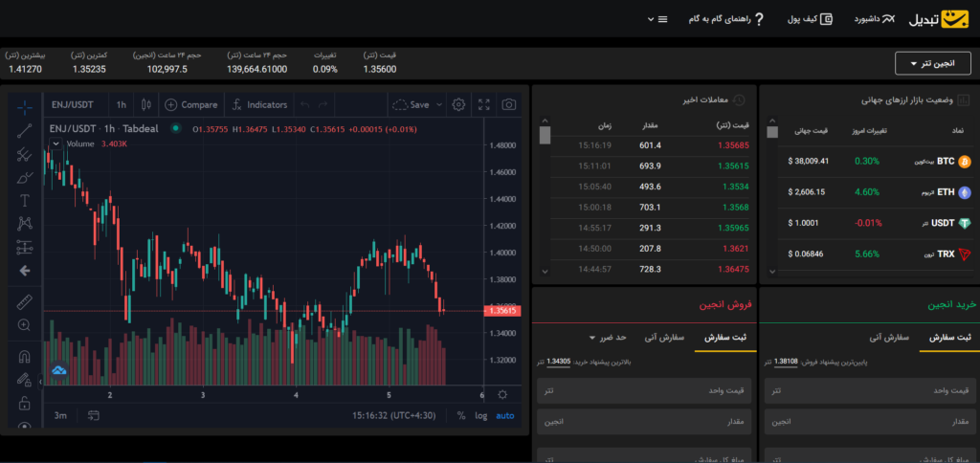Toggle auto scale on chart
This screenshot has width=980, height=463.
[505, 415]
